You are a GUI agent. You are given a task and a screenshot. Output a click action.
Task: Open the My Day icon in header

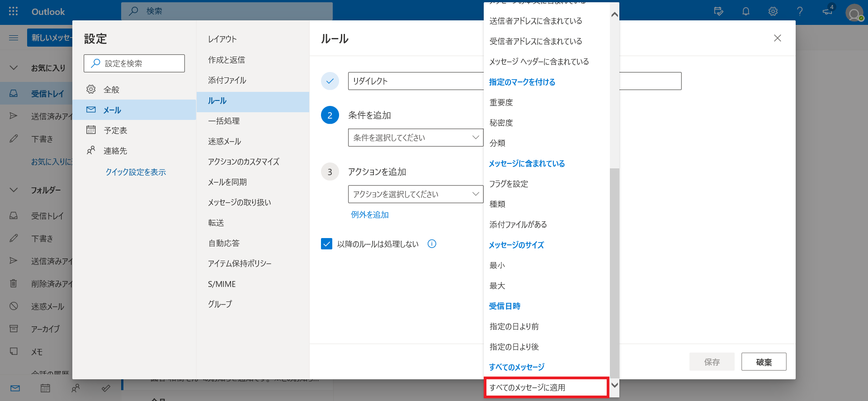tap(718, 11)
